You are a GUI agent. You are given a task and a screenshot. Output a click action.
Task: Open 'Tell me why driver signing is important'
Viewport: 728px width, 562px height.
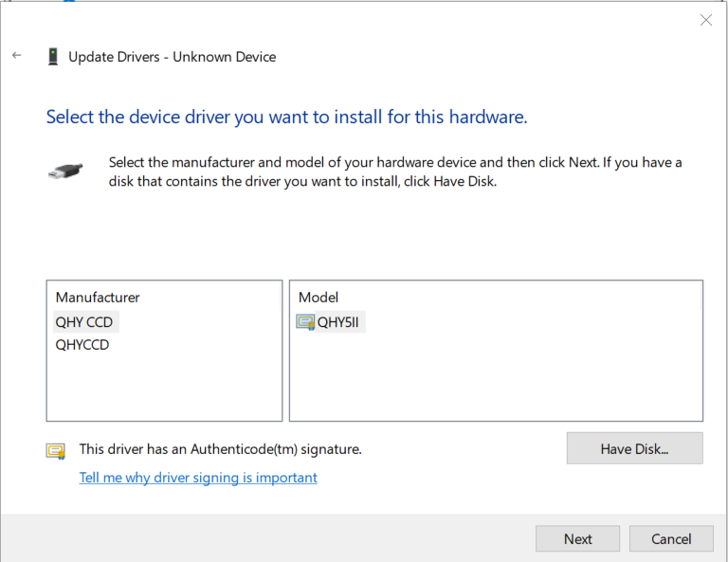pyautogui.click(x=198, y=478)
